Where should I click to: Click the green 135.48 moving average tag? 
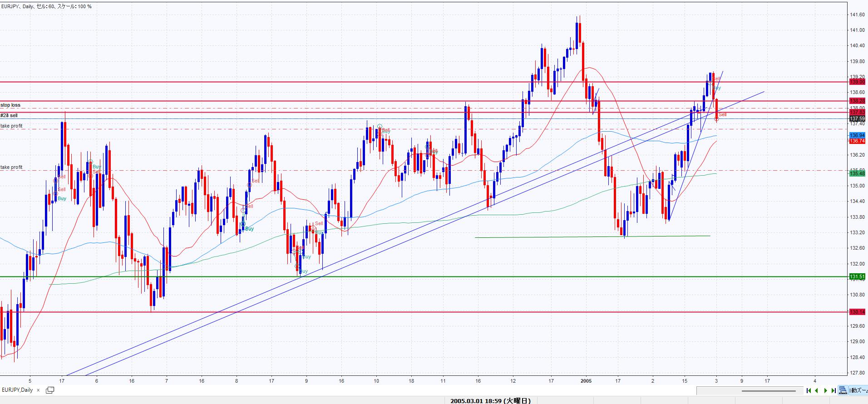click(x=857, y=173)
